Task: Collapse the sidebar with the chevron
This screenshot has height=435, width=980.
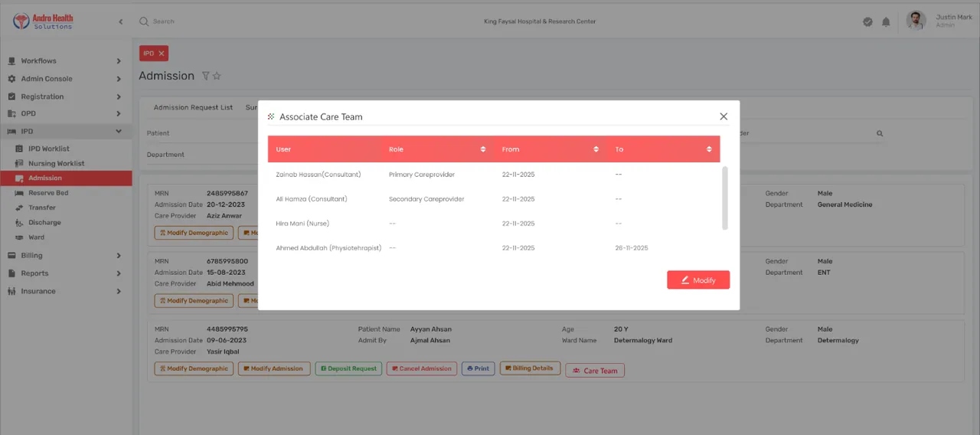Action: point(120,21)
